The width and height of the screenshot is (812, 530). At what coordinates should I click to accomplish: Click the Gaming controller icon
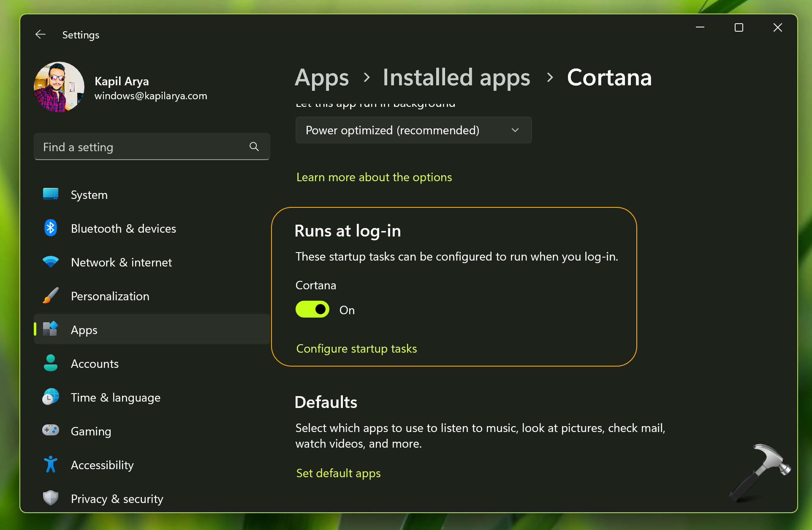51,430
